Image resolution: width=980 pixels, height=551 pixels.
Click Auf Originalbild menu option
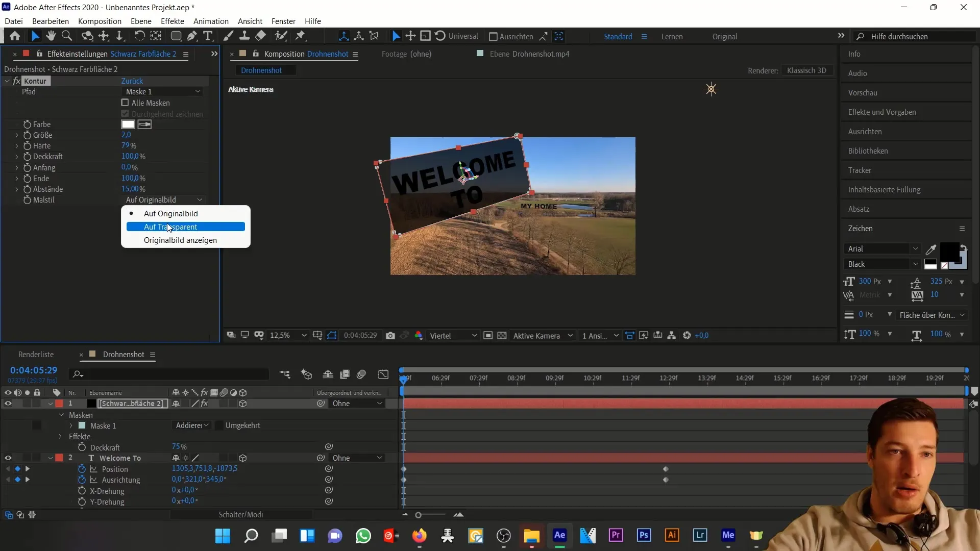(171, 213)
